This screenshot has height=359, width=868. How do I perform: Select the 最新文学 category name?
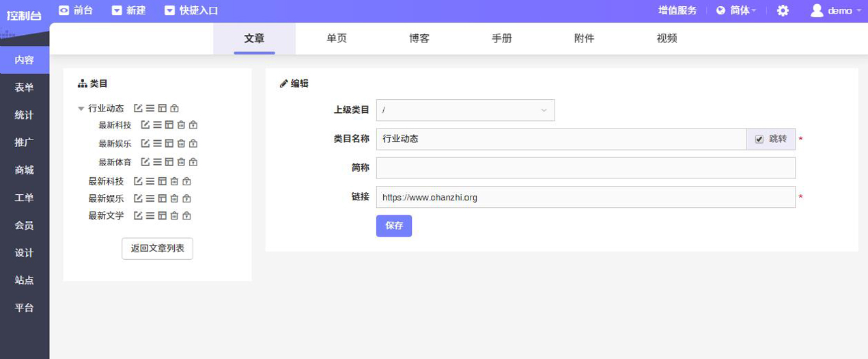106,215
